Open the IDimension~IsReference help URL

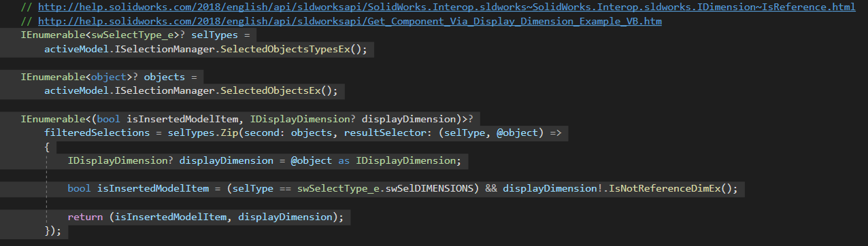[447, 7]
